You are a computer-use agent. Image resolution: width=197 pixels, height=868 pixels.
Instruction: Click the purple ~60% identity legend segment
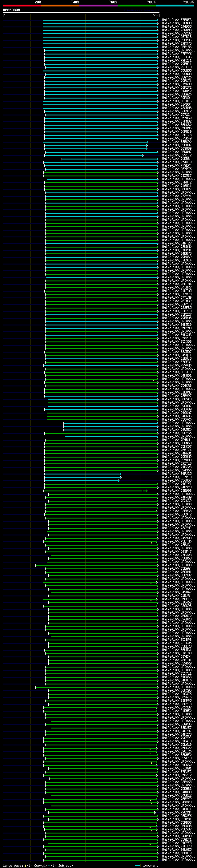(99, 6)
